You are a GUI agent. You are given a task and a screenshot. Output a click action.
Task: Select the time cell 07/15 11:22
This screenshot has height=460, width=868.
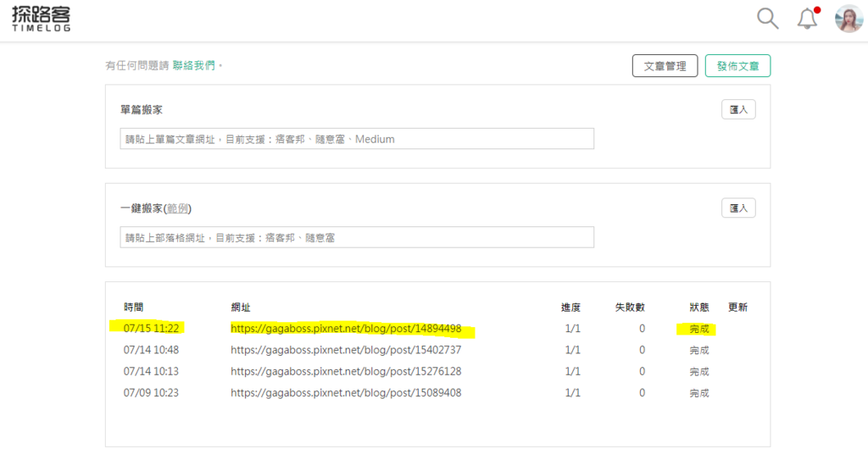click(x=151, y=328)
